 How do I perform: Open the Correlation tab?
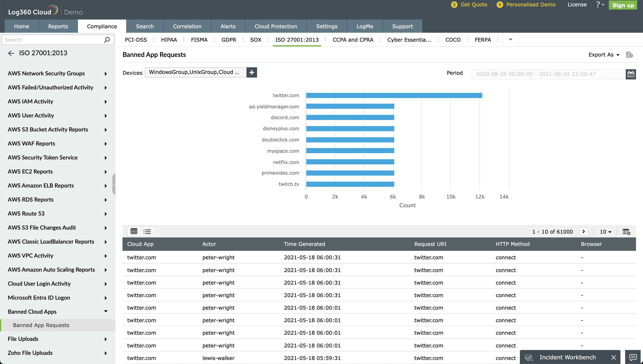click(x=187, y=26)
